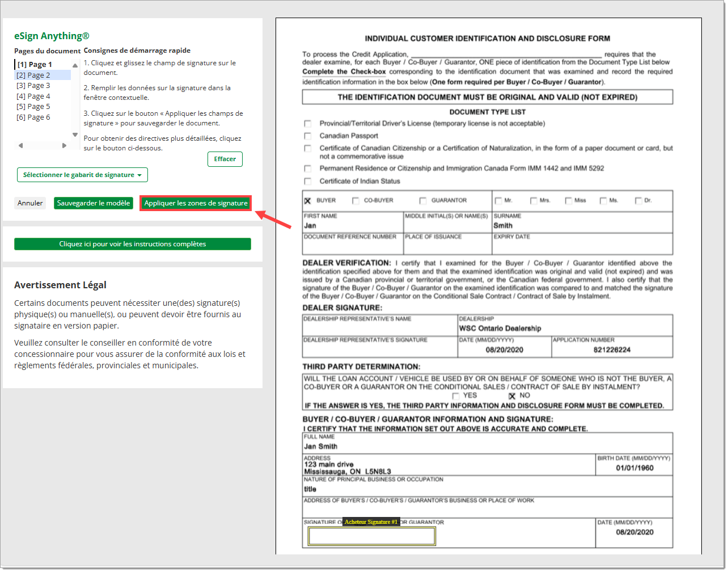
Task: Click the business or place of work address field
Action: [x=488, y=507]
